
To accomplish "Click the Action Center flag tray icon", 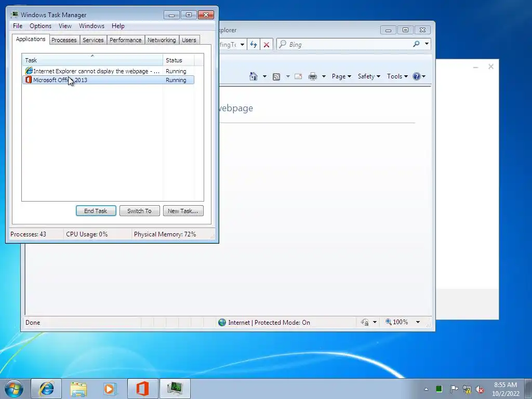I will click(454, 389).
